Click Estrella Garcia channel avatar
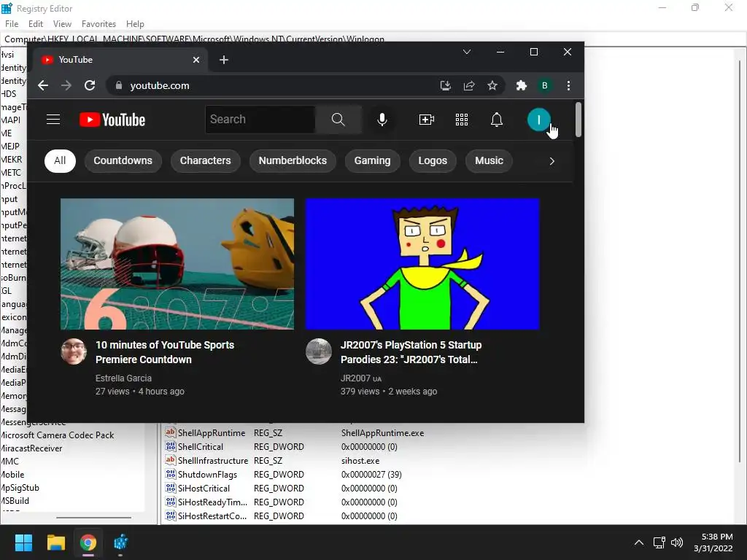The image size is (747, 560). (74, 351)
